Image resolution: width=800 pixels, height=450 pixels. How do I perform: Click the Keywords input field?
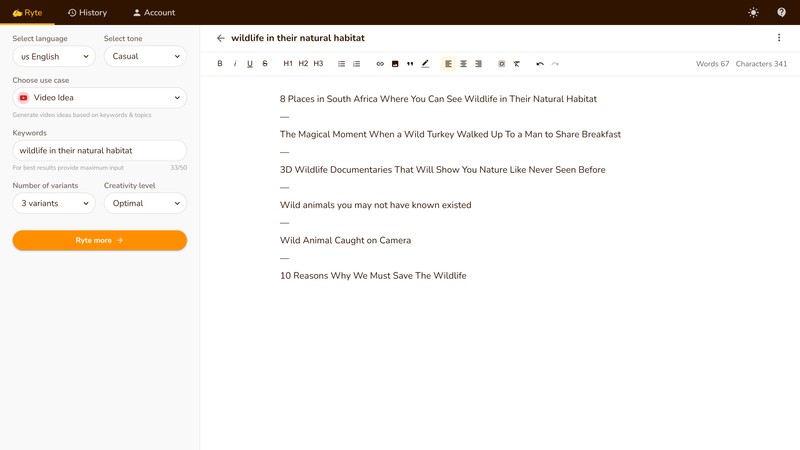tap(99, 150)
